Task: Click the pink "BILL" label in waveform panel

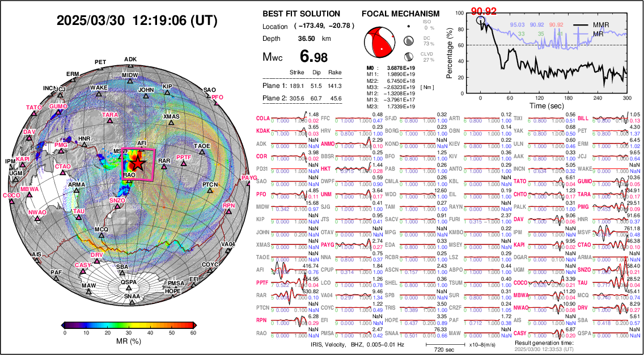Action: [583, 119]
